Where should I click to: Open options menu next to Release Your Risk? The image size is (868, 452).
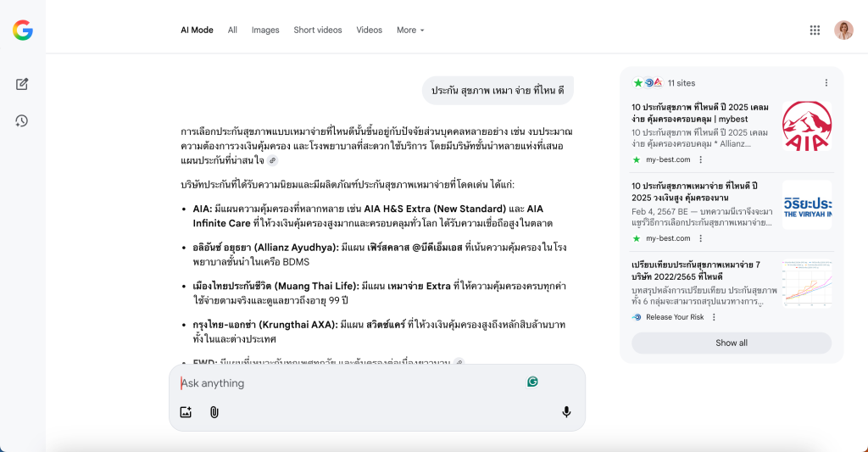(x=714, y=317)
